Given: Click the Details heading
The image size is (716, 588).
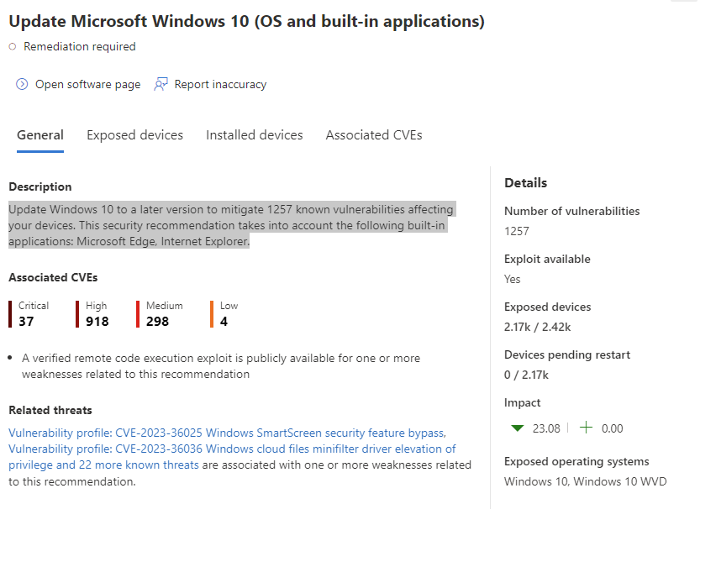Looking at the screenshot, I should point(525,183).
